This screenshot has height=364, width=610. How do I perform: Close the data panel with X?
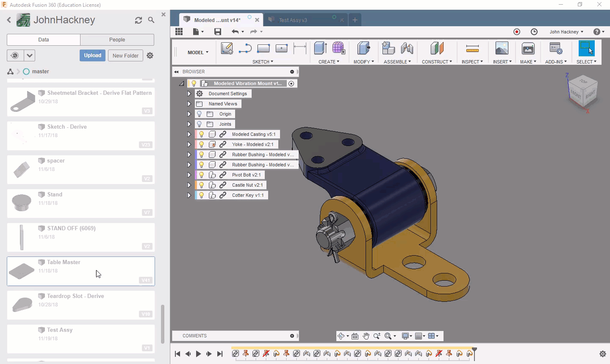pos(164,14)
